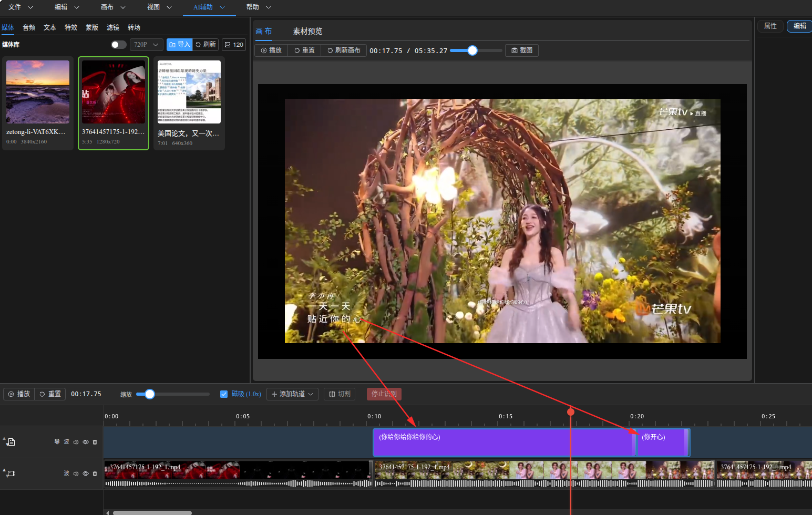Switch to the 文本 tab
This screenshot has height=515, width=812.
[50, 27]
